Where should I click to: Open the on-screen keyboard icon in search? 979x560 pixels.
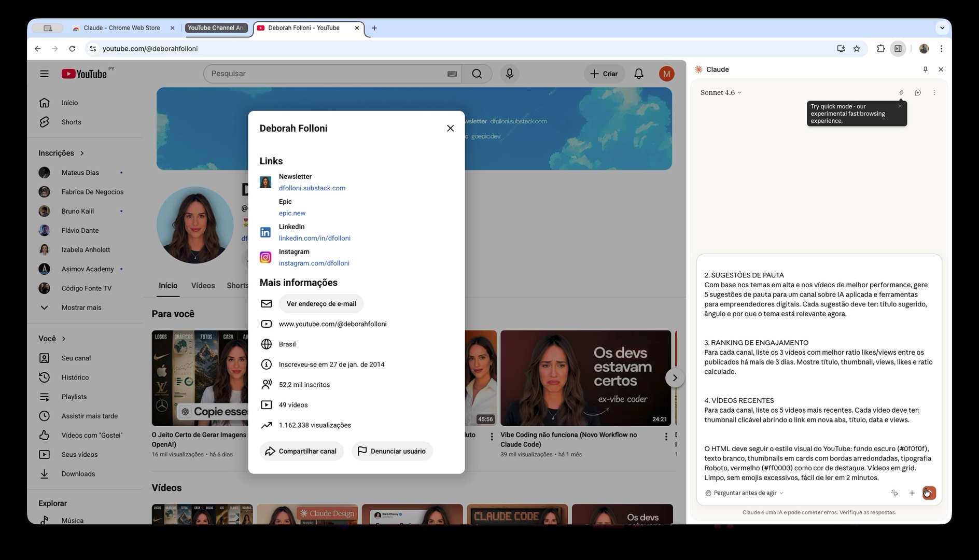pos(452,74)
